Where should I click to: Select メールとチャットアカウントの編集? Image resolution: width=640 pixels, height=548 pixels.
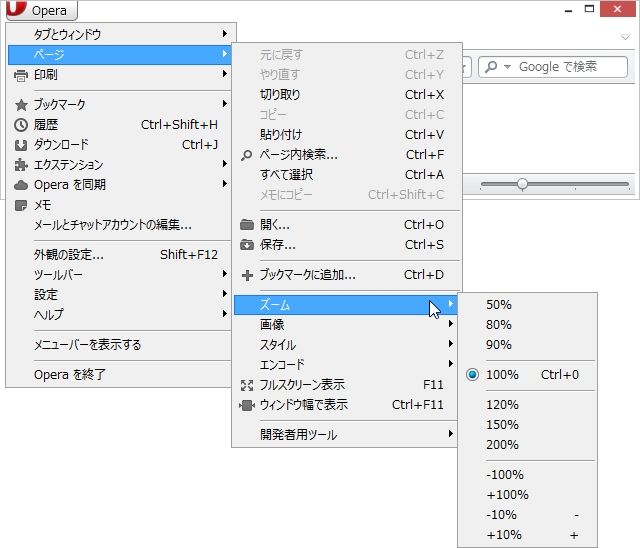tap(120, 224)
